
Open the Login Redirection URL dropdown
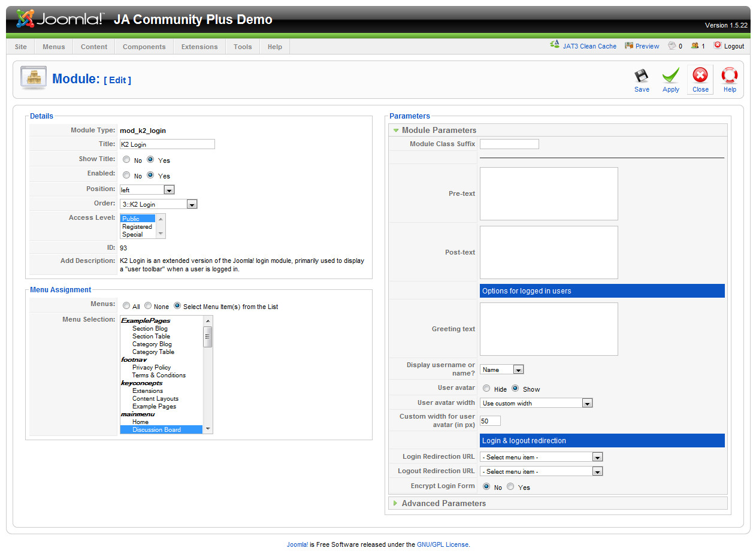[x=597, y=457]
